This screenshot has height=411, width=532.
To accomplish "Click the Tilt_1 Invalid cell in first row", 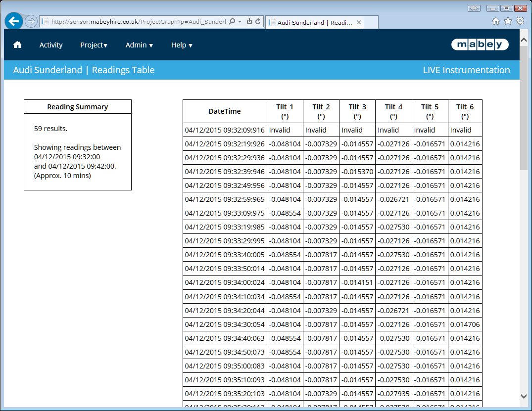I will coord(285,130).
